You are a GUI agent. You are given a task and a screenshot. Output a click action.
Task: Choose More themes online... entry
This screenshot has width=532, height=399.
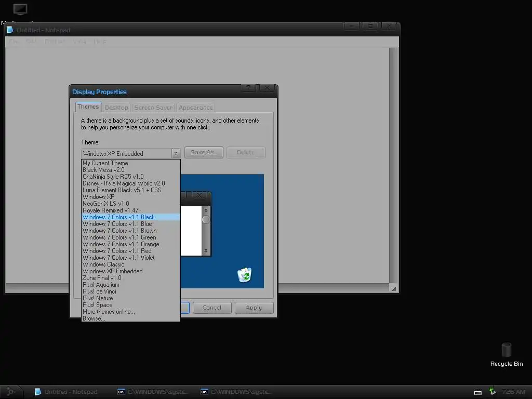[x=130, y=312]
